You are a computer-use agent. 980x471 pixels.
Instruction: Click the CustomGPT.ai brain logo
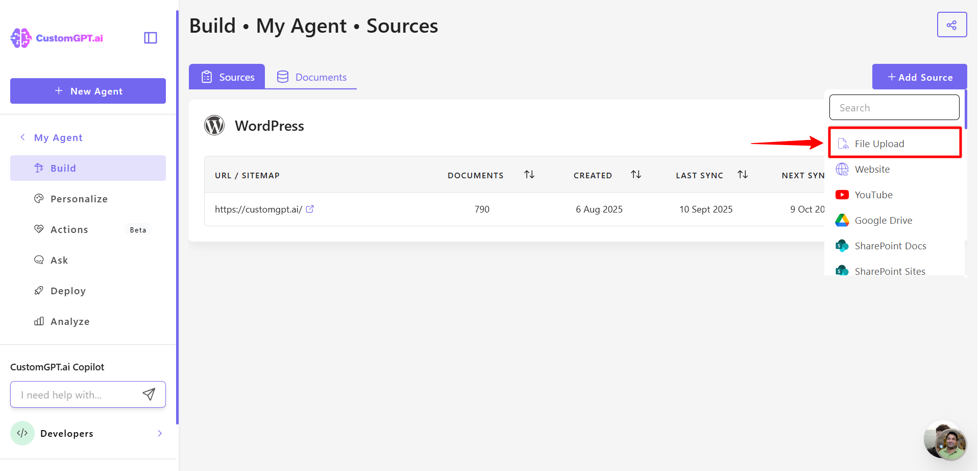pyautogui.click(x=21, y=38)
